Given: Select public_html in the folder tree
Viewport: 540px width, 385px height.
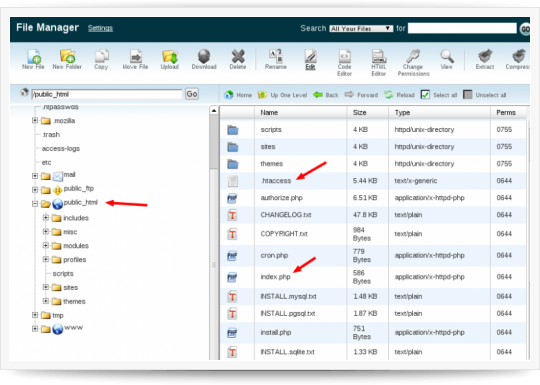Looking at the screenshot, I should [81, 202].
